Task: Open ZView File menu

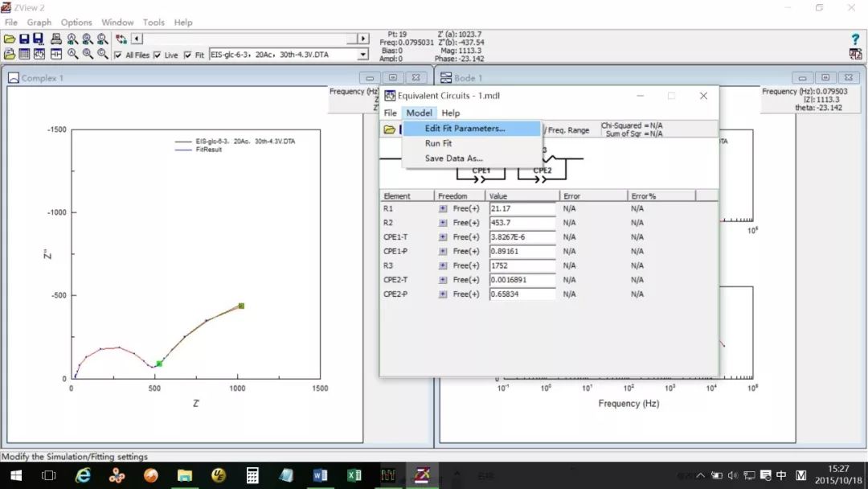Action: click(x=11, y=23)
